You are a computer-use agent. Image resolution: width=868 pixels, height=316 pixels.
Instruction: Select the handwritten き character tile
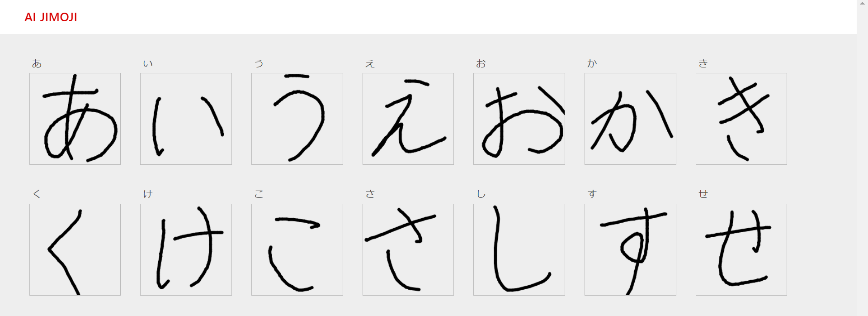(x=741, y=118)
